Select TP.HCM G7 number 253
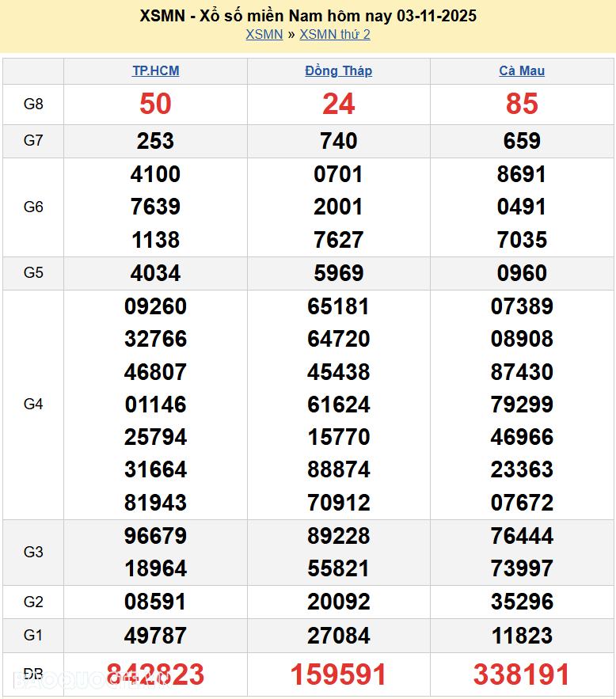 pyautogui.click(x=155, y=141)
